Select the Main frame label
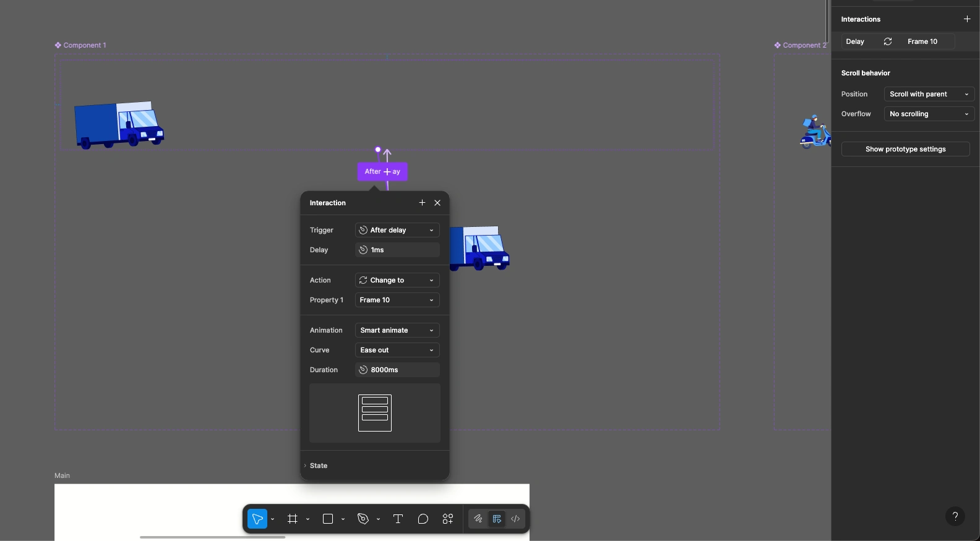The width and height of the screenshot is (980, 541). point(62,475)
